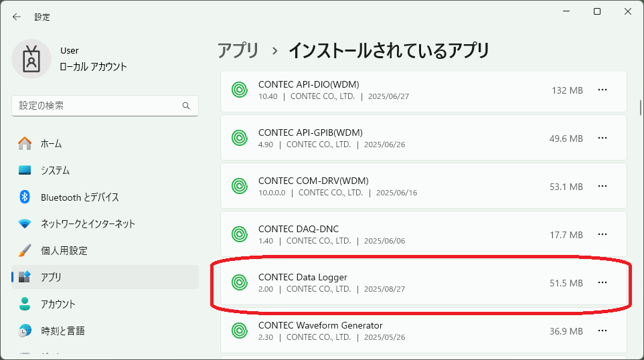Viewport: 644px width, 360px height.
Task: Click the CONTEC Waveform Generator app icon
Action: click(239, 331)
